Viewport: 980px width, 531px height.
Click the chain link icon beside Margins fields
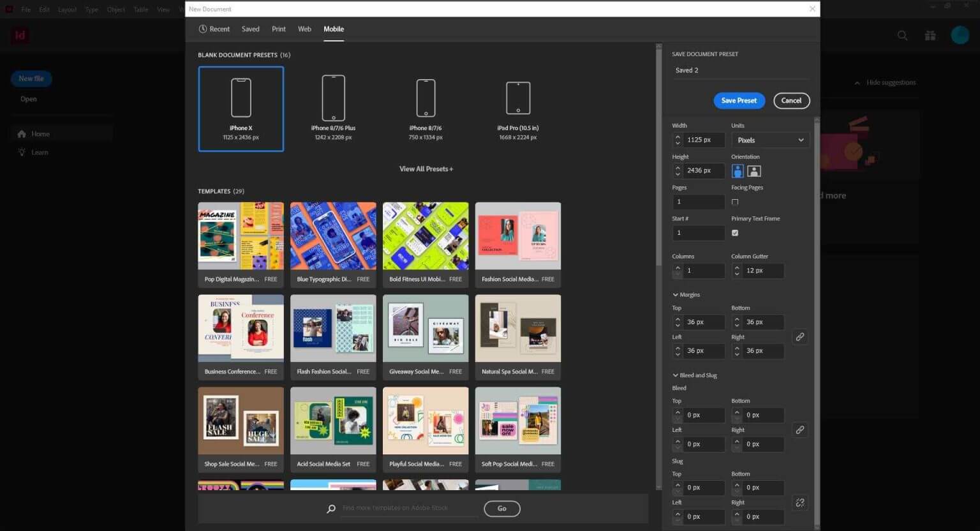(x=800, y=336)
